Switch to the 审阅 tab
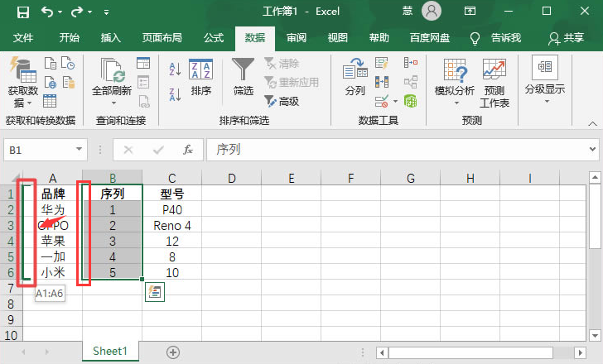 (297, 37)
